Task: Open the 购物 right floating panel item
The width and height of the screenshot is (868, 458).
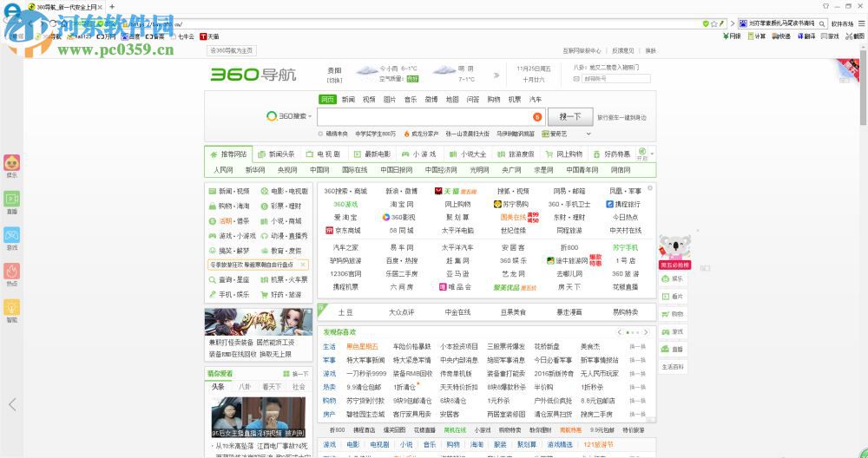Action: point(673,314)
